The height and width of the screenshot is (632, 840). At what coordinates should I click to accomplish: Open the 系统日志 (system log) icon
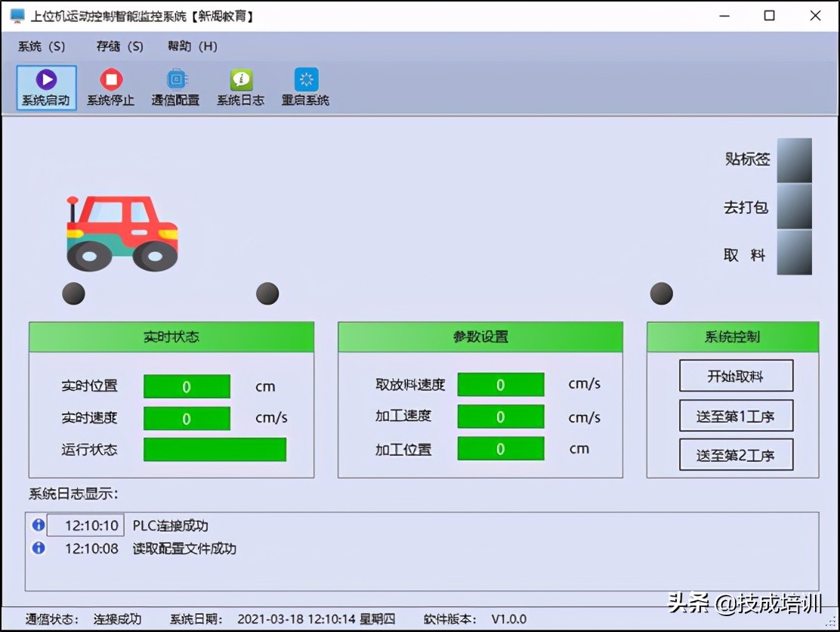(240, 85)
